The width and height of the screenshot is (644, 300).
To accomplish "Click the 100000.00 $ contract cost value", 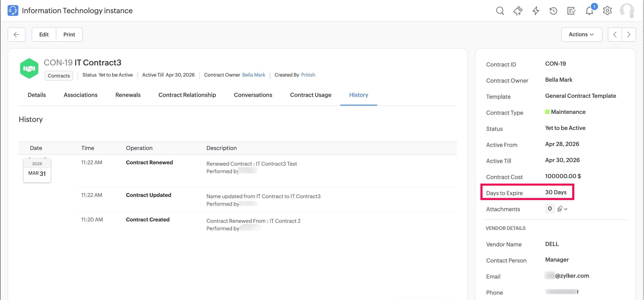I will (563, 176).
